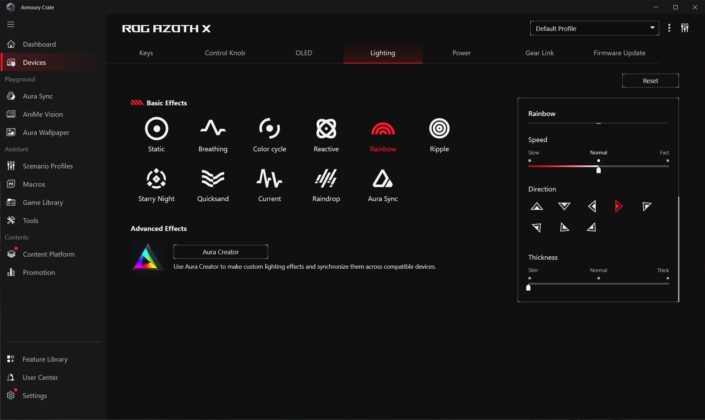Set rainbow direction to up arrow
The width and height of the screenshot is (705, 420).
[537, 206]
